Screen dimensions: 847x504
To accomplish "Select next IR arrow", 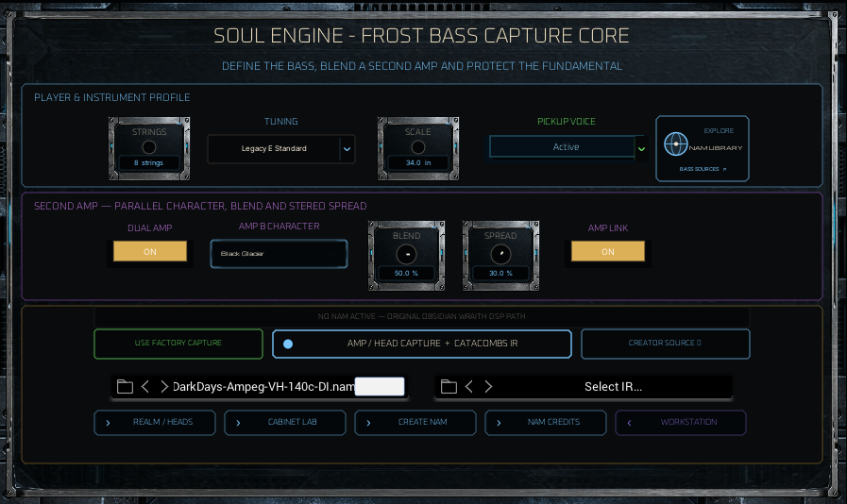I will coord(488,387).
